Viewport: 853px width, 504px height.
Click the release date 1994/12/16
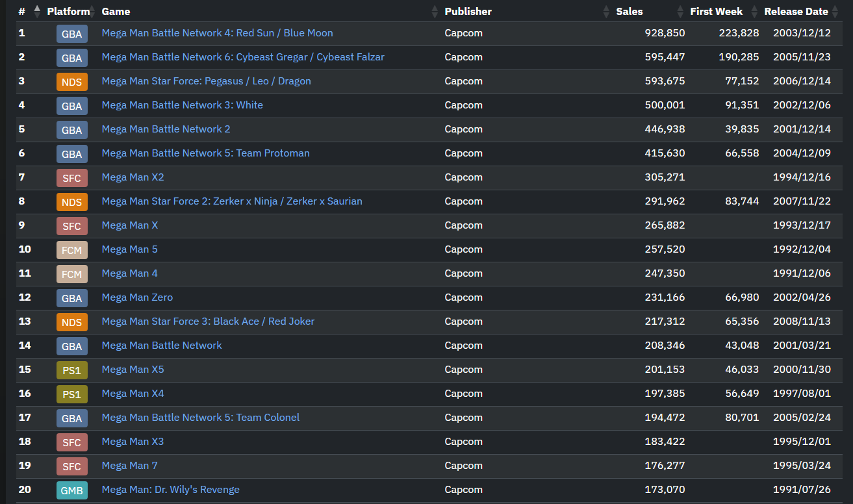pos(802,177)
